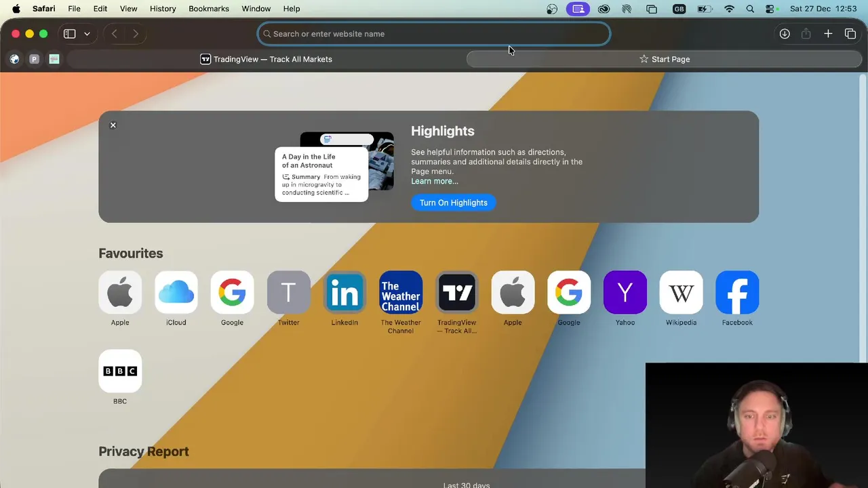Open the View menu
This screenshot has width=868, height=488.
(128, 9)
